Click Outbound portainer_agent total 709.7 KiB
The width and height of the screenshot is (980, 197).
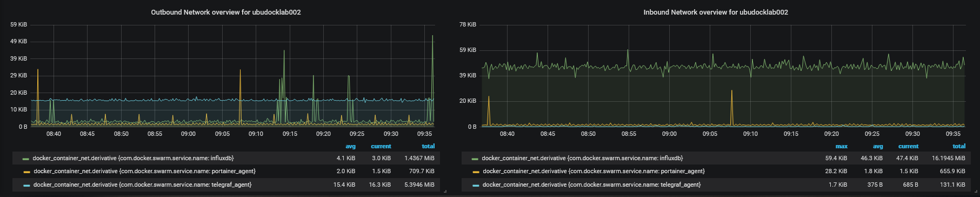click(x=422, y=171)
